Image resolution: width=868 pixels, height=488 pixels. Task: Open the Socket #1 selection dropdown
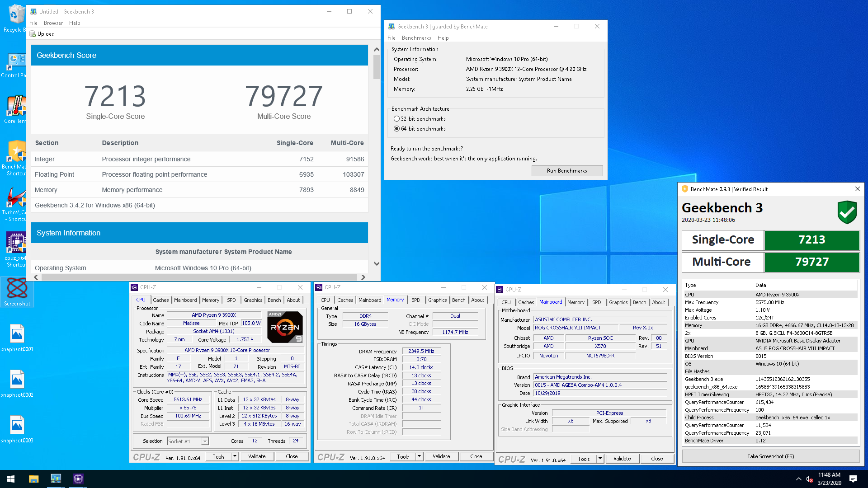tap(205, 441)
